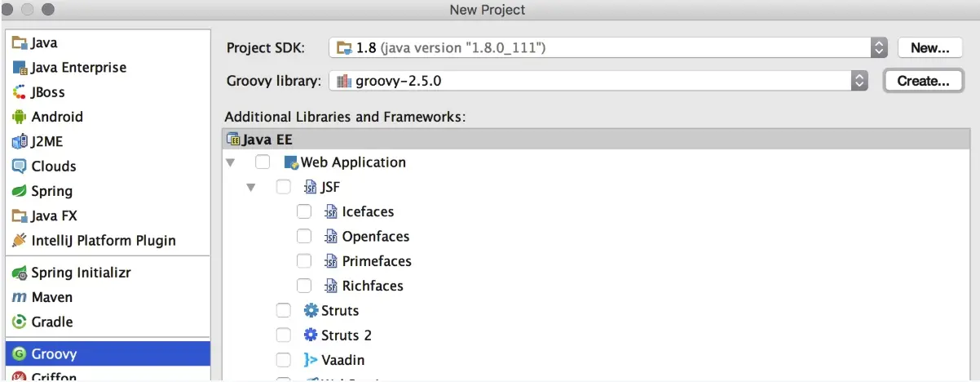Check the Icefaces checkbox

coord(304,211)
